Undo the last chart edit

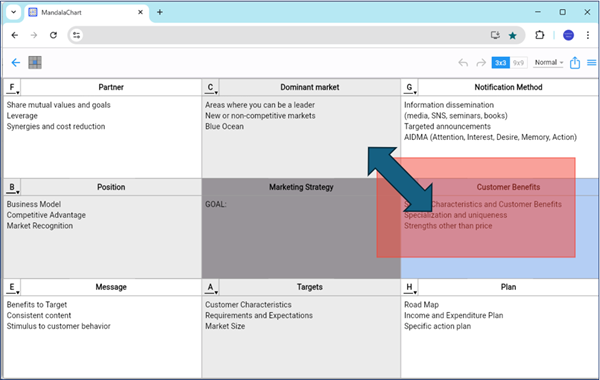(x=463, y=63)
